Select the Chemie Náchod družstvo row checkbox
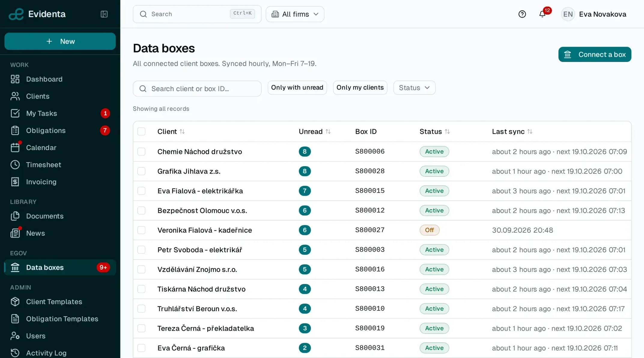Viewport: 644px width, 358px height. click(141, 151)
